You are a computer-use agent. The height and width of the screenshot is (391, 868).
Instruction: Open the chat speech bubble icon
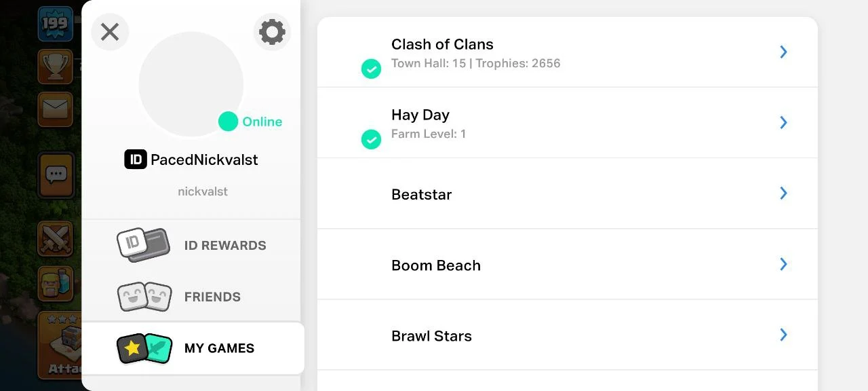pos(56,175)
